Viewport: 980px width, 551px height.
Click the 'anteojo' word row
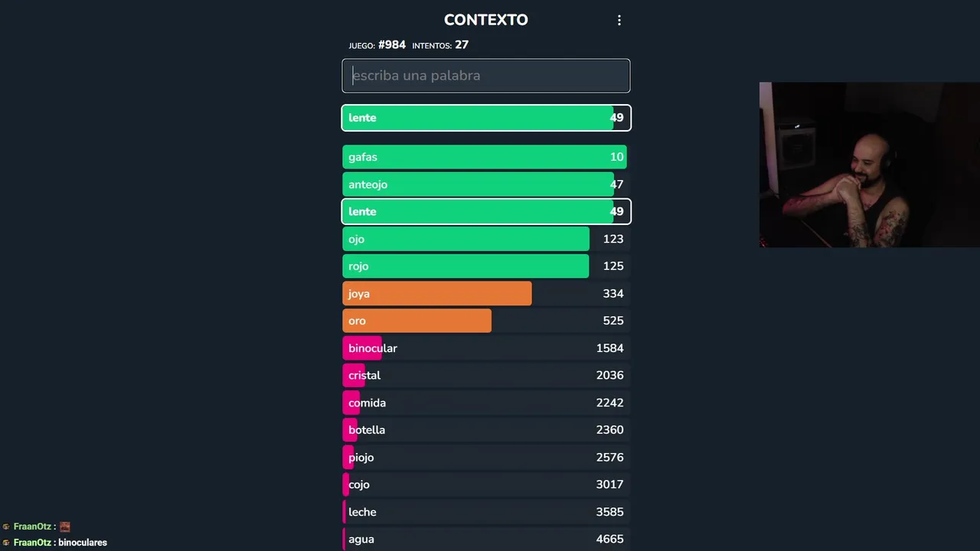485,184
